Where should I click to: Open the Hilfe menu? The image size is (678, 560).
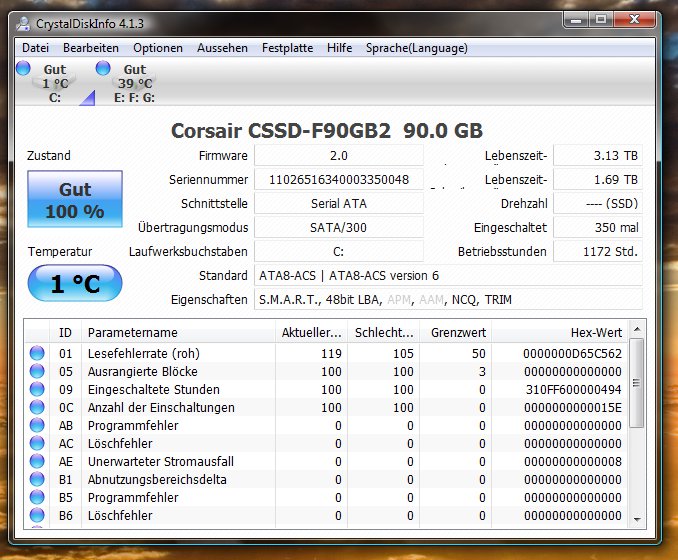point(339,48)
